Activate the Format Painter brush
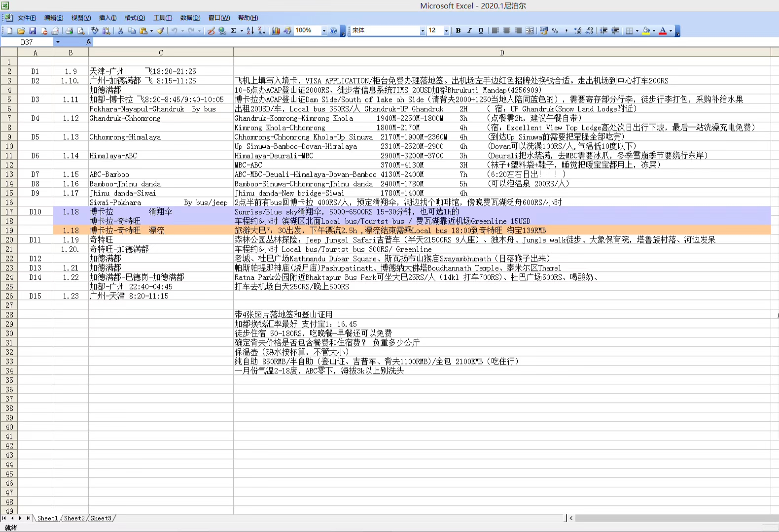Viewport: 779px width, 532px height. pos(161,31)
